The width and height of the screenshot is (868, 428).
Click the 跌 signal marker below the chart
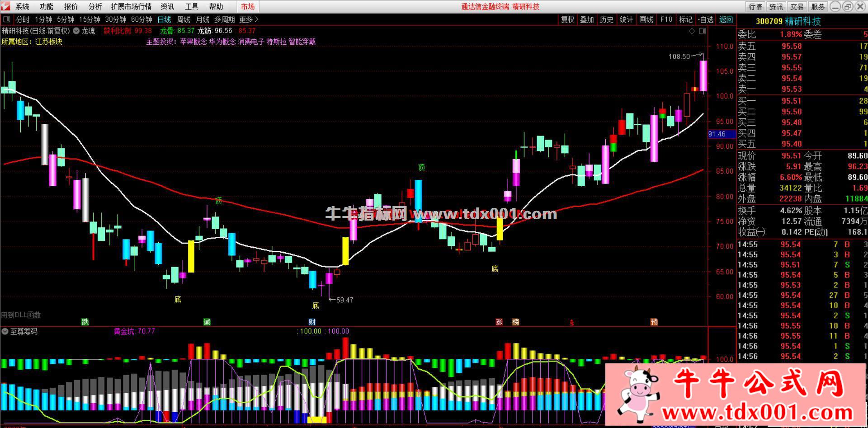[x=85, y=322]
